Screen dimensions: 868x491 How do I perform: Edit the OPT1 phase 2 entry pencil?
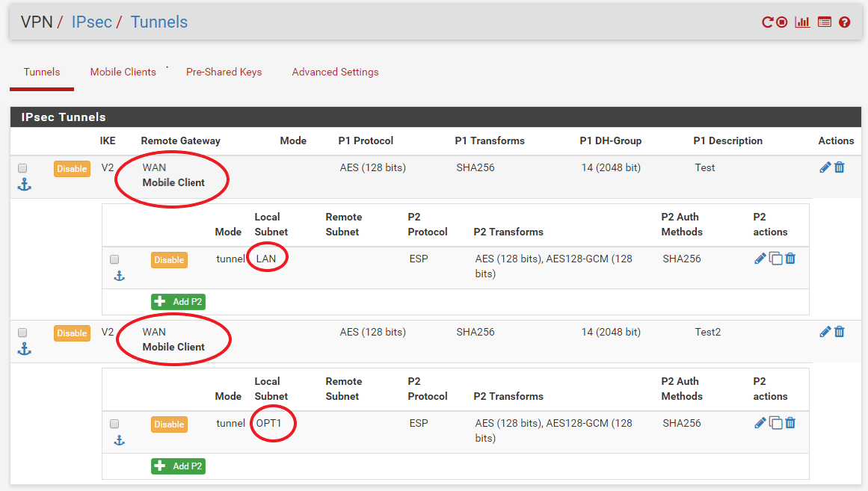(x=760, y=423)
